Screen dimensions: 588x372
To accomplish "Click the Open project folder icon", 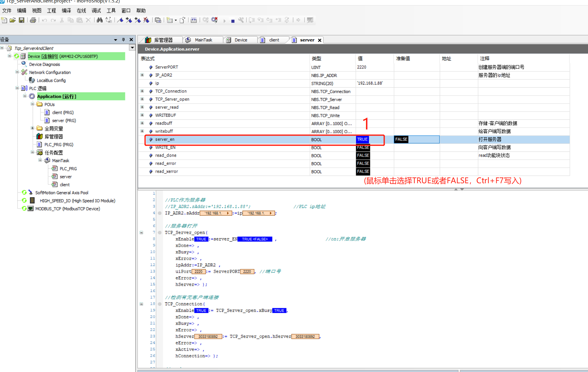I will (13, 20).
